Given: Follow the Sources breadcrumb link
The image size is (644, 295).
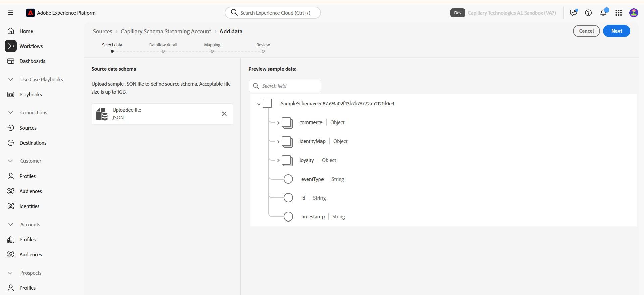Looking at the screenshot, I should point(102,31).
